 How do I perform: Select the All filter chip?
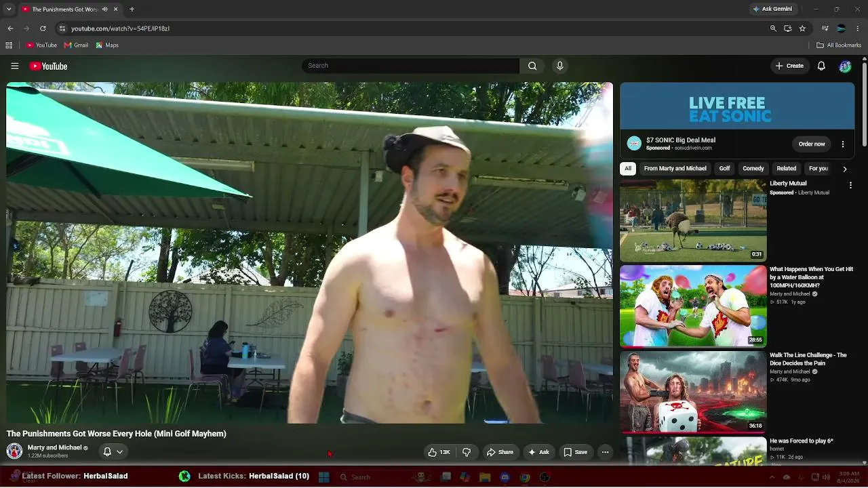coord(628,169)
